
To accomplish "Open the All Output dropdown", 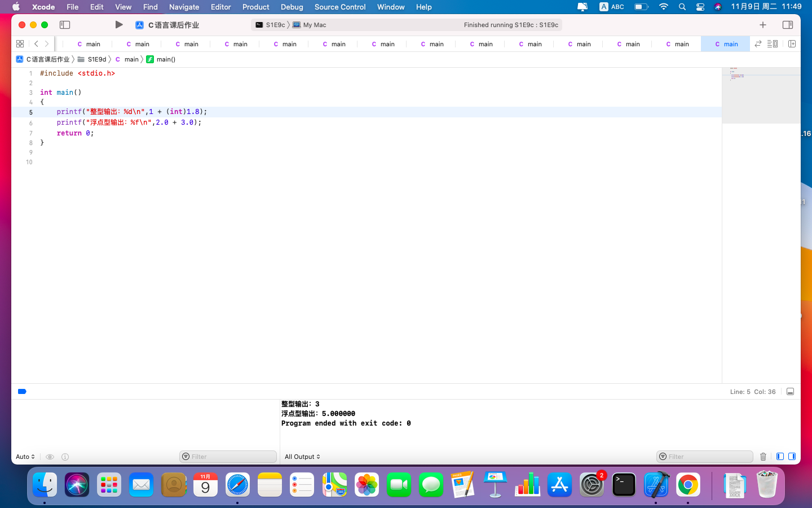I will (302, 457).
